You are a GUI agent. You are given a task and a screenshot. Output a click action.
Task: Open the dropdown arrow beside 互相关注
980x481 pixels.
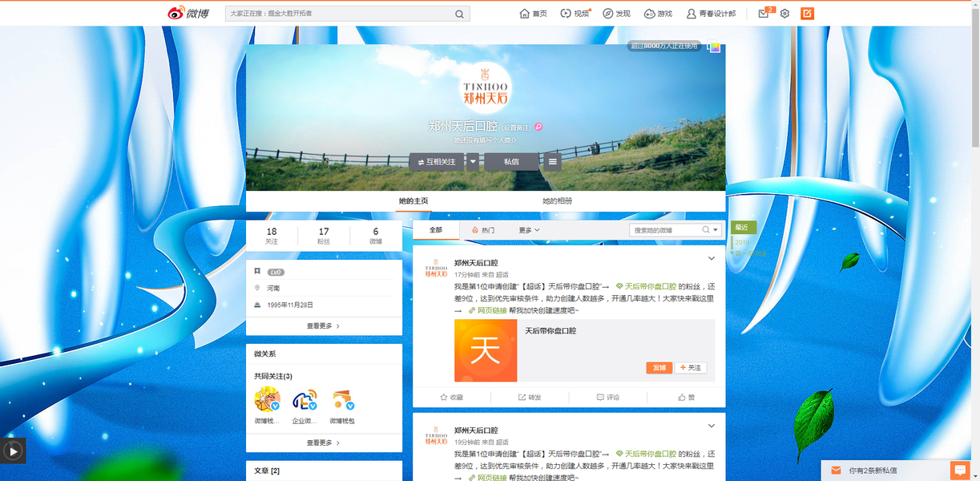474,162
